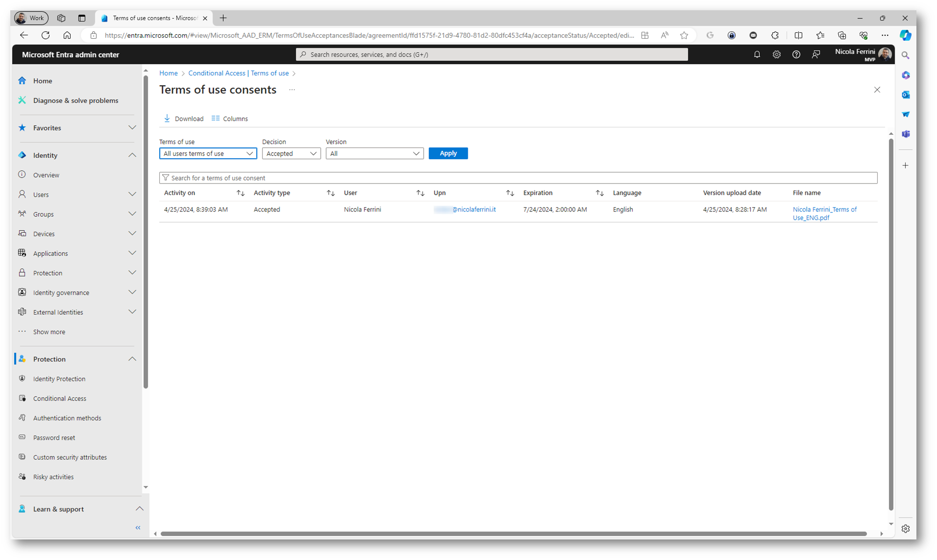This screenshot has width=937, height=560.
Task: Open the Nicola Ferrini account menu
Action: pos(863,54)
